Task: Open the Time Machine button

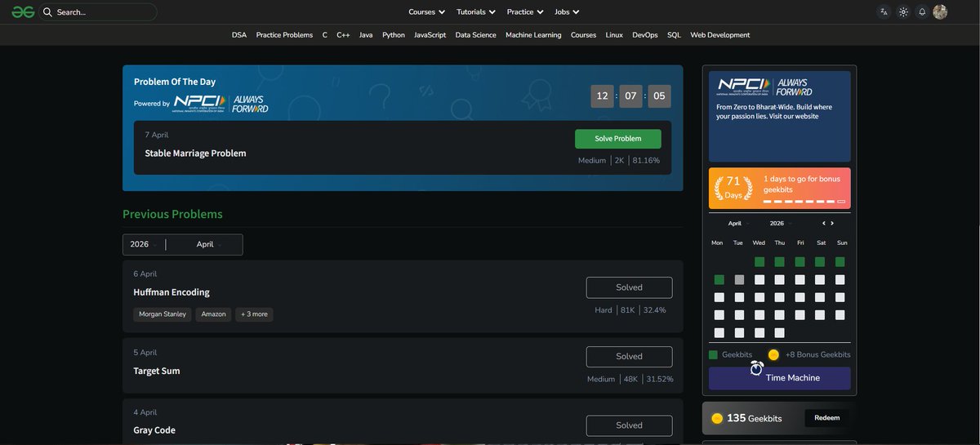Action: coord(780,378)
